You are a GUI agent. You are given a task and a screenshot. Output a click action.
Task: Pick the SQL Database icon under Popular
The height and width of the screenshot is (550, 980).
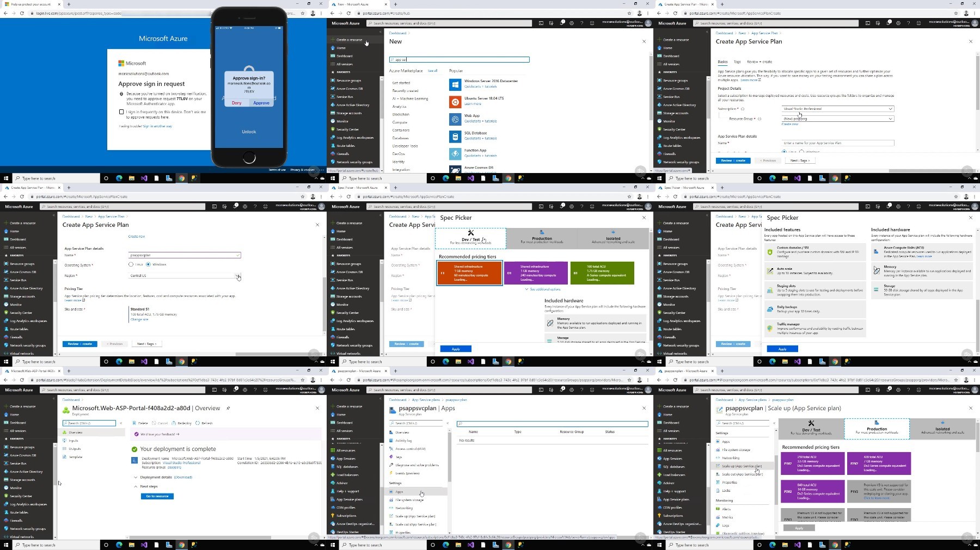point(455,137)
